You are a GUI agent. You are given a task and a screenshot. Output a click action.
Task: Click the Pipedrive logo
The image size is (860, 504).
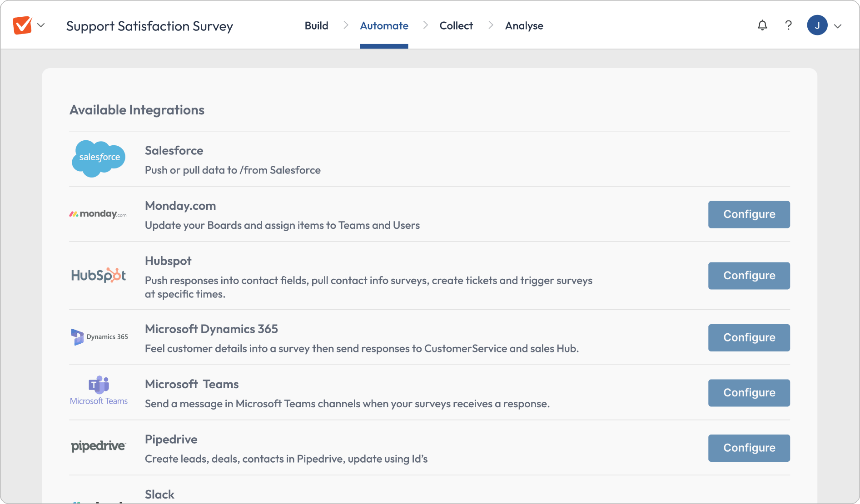[99, 446]
